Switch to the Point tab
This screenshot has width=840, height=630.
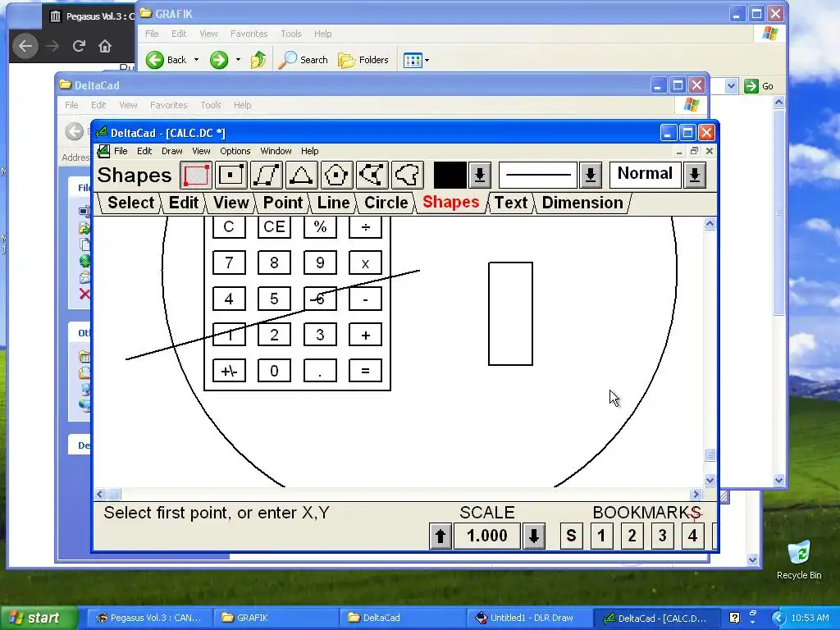tap(283, 203)
